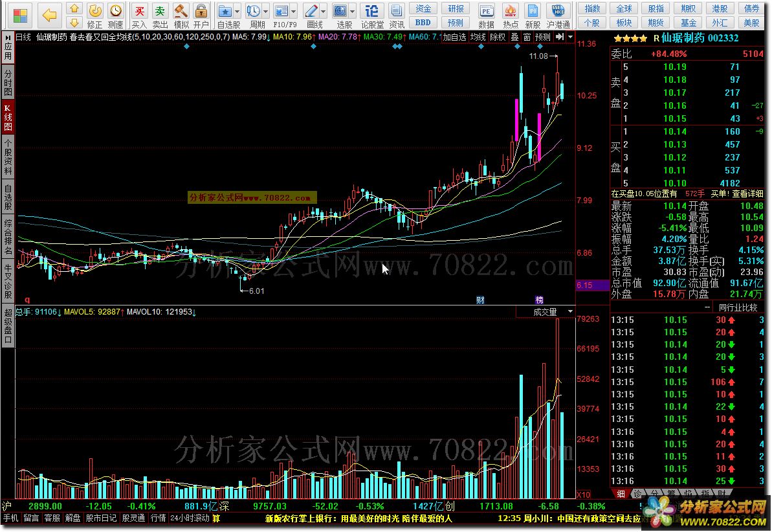The width and height of the screenshot is (772, 532).
Task: Click the four-star rating
Action: 630,38
